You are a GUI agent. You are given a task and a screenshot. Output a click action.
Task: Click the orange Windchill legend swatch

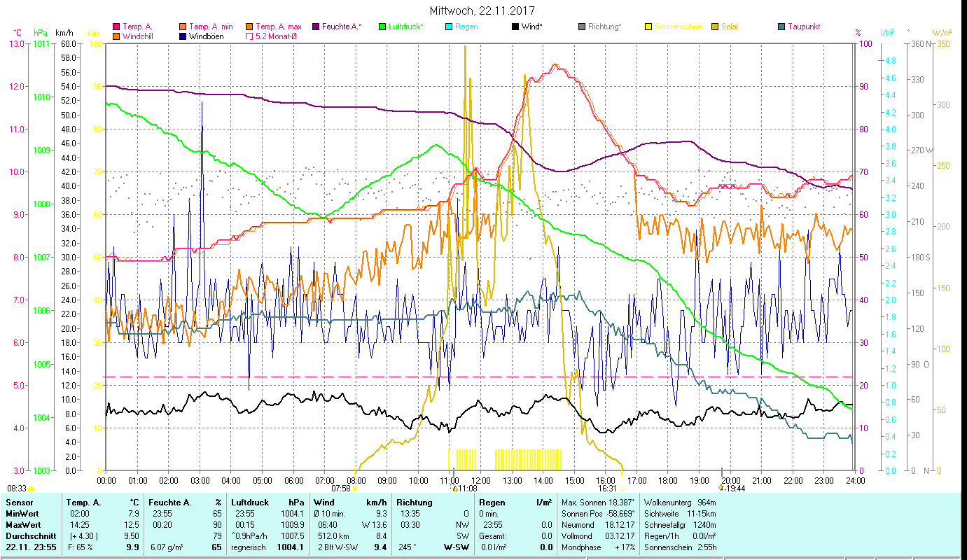click(116, 36)
